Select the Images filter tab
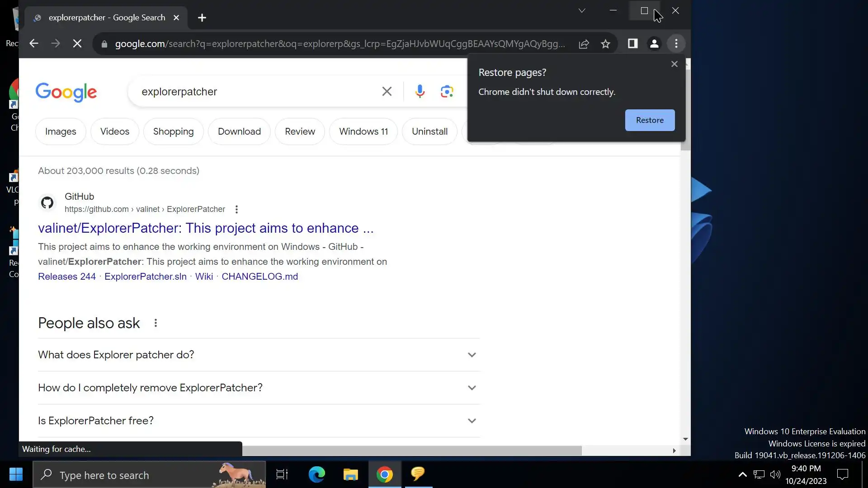The width and height of the screenshot is (868, 488). click(x=61, y=131)
